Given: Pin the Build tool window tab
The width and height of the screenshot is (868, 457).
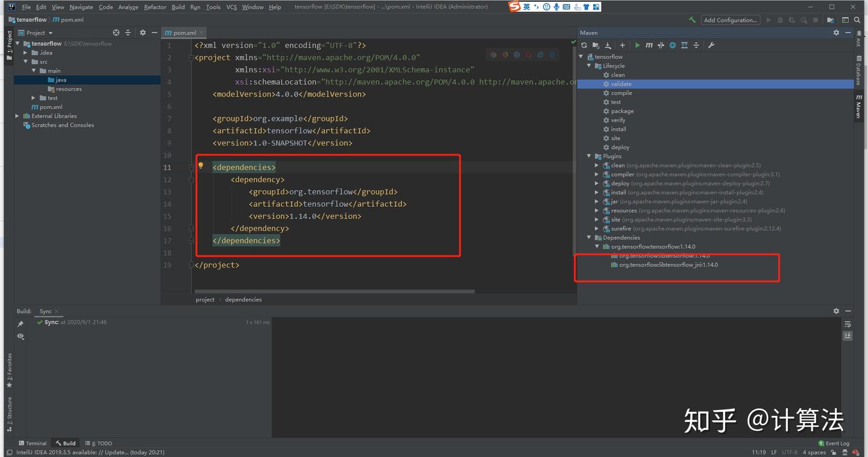Looking at the screenshot, I should [x=20, y=324].
